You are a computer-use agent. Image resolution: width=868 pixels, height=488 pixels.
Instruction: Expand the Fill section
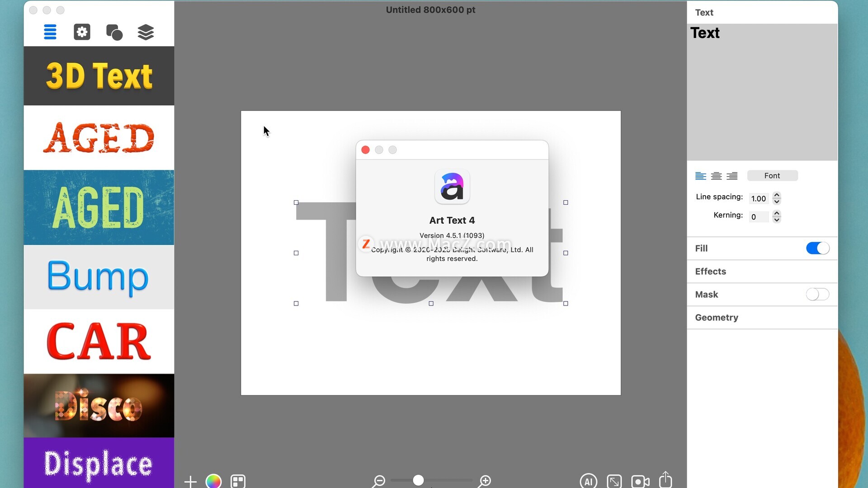pos(701,249)
